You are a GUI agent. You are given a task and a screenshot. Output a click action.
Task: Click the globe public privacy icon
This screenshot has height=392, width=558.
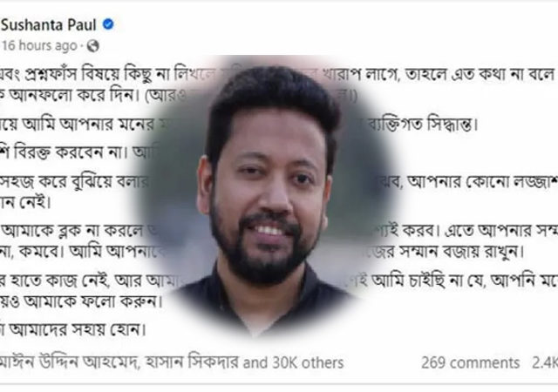point(93,46)
